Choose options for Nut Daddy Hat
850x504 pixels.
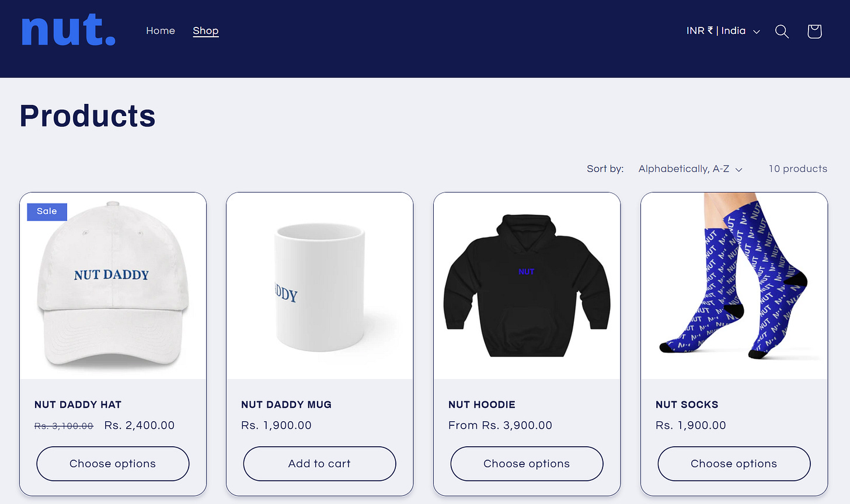point(113,464)
